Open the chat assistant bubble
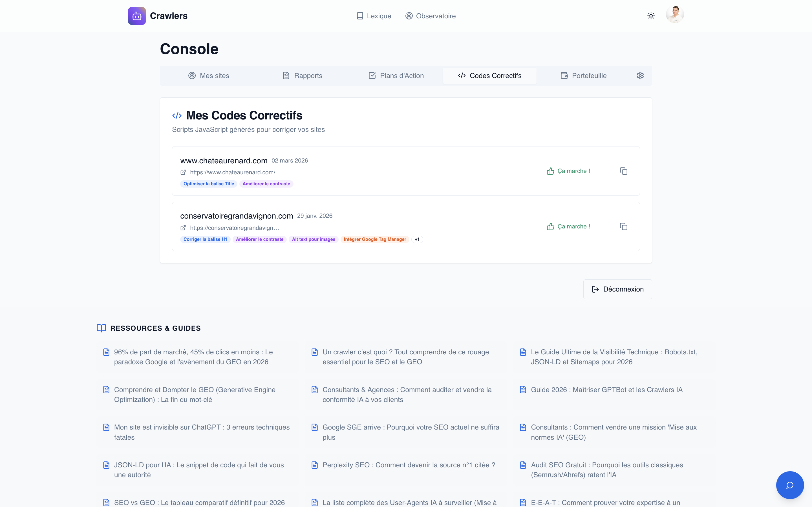Viewport: 812px width, 507px height. pyautogui.click(x=790, y=485)
